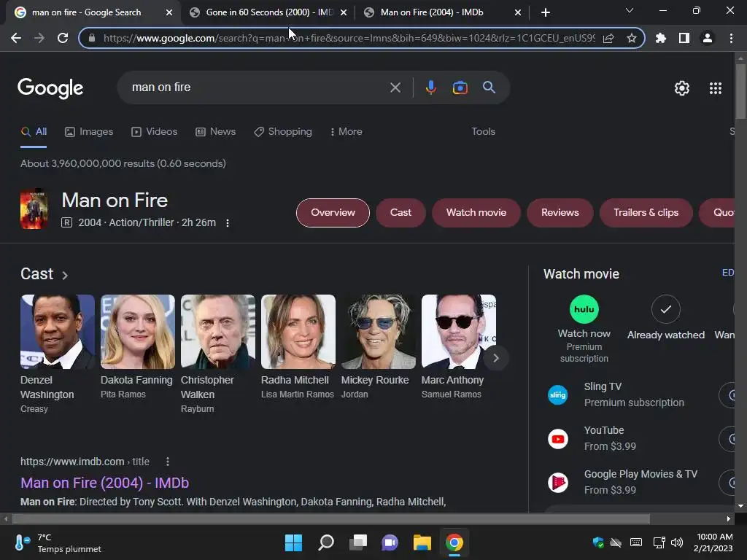Image resolution: width=747 pixels, height=560 pixels.
Task: Select the Videos search tab
Action: coord(155,132)
